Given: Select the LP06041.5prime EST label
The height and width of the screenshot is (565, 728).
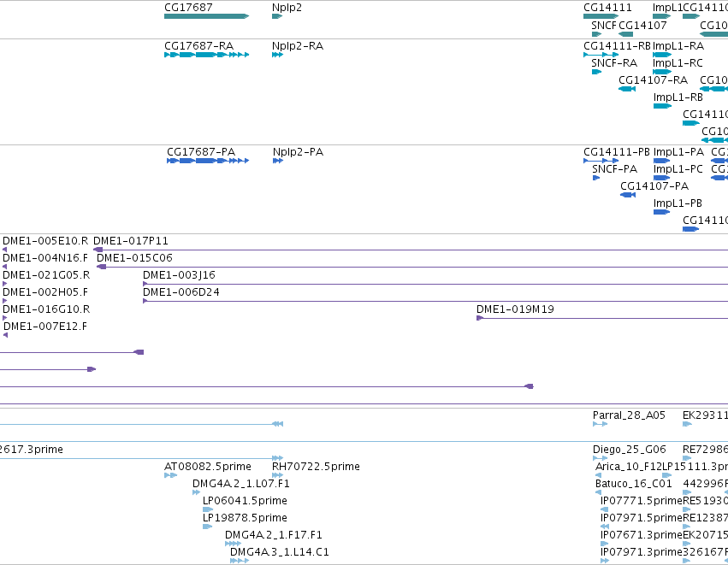Looking at the screenshot, I should [246, 502].
